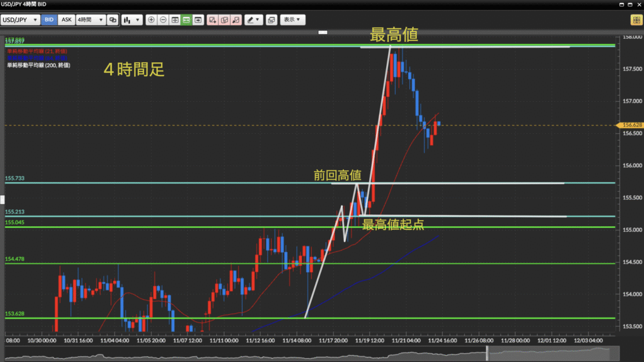Click the chart snapshot icon left of 表示
Viewport: 644px width, 362px height.
pos(271,20)
